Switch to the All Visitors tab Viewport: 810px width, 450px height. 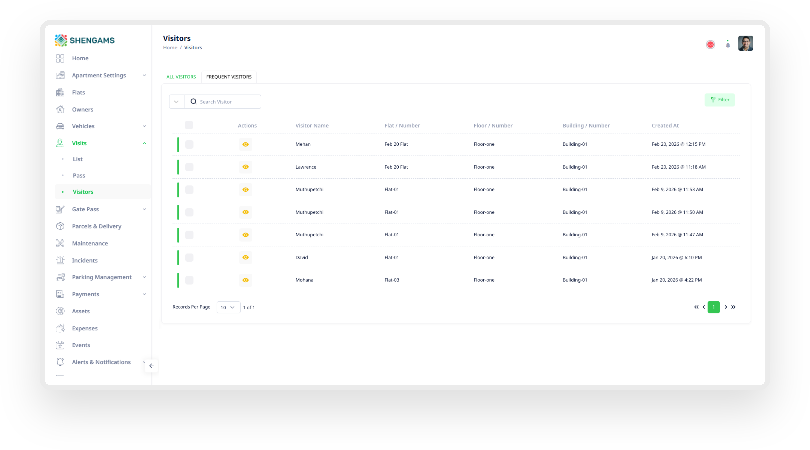[x=181, y=77]
